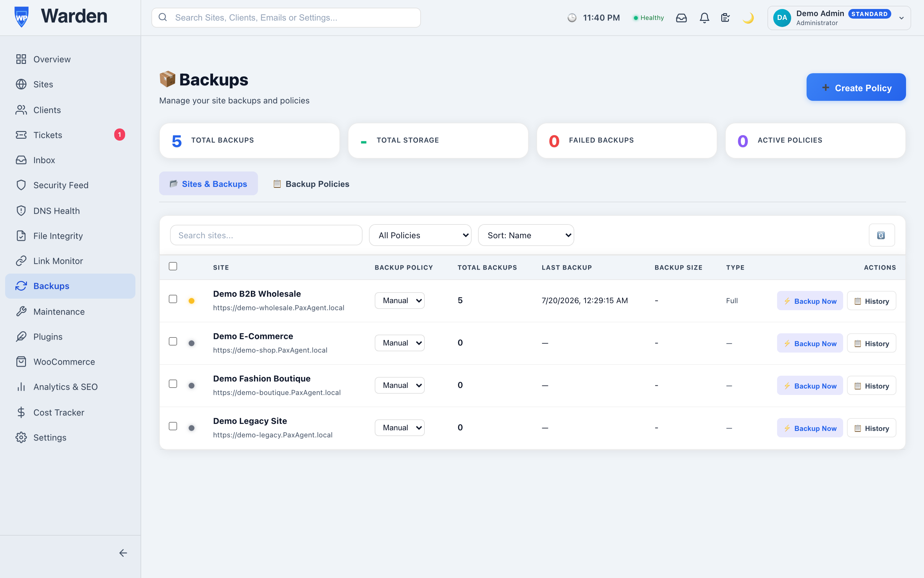Open policy dropdown for Demo Legacy Site
924x578 pixels.
(x=399, y=428)
